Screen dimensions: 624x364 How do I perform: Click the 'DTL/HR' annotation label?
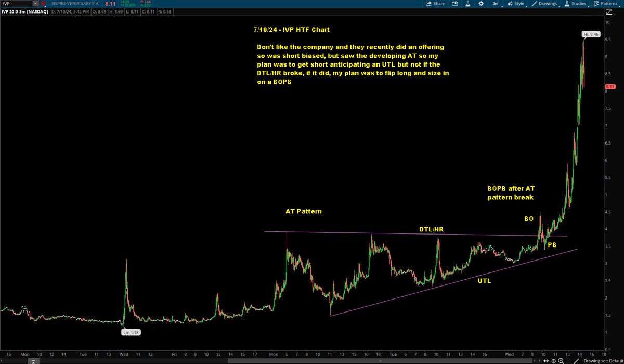click(x=431, y=229)
